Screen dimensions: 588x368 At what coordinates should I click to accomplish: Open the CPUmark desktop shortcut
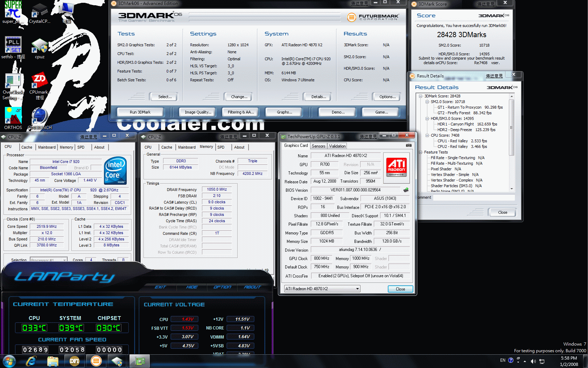point(40,87)
